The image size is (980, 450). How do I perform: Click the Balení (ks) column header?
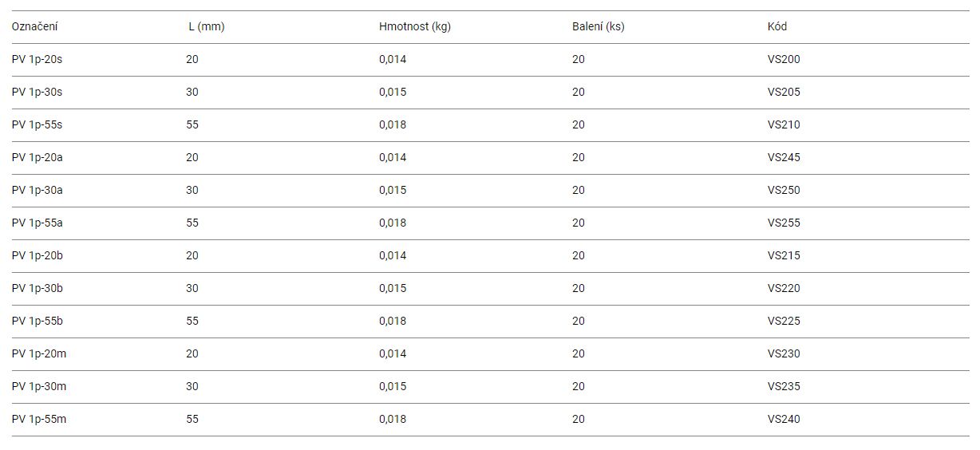(599, 26)
